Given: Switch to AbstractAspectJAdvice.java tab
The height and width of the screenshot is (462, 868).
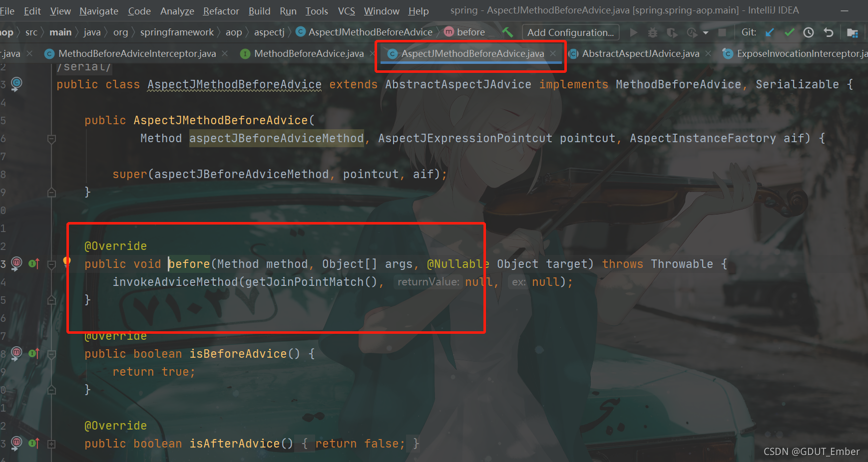Looking at the screenshot, I should coord(640,53).
